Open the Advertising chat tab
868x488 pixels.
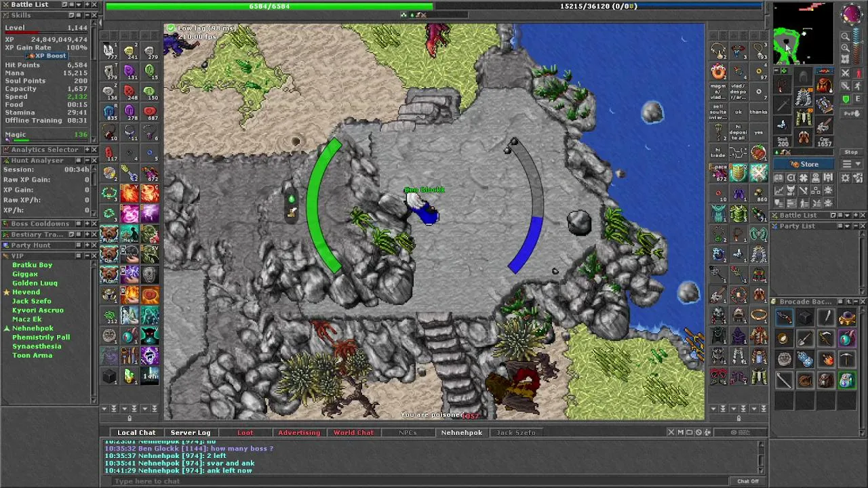tap(299, 432)
